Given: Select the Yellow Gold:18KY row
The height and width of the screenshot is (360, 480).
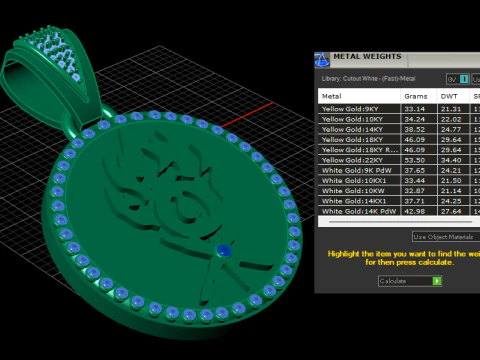Looking at the screenshot, I should point(399,140).
